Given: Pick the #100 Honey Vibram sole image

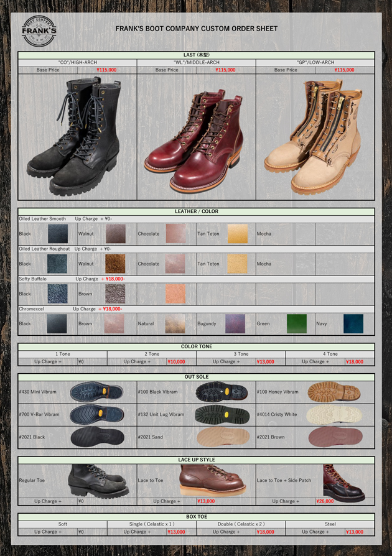Looking at the screenshot, I should tap(334, 392).
